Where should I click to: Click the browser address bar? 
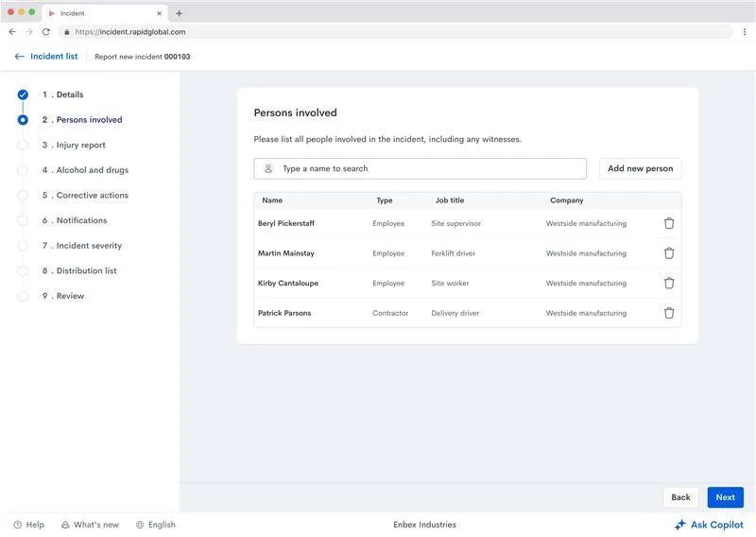(x=395, y=32)
